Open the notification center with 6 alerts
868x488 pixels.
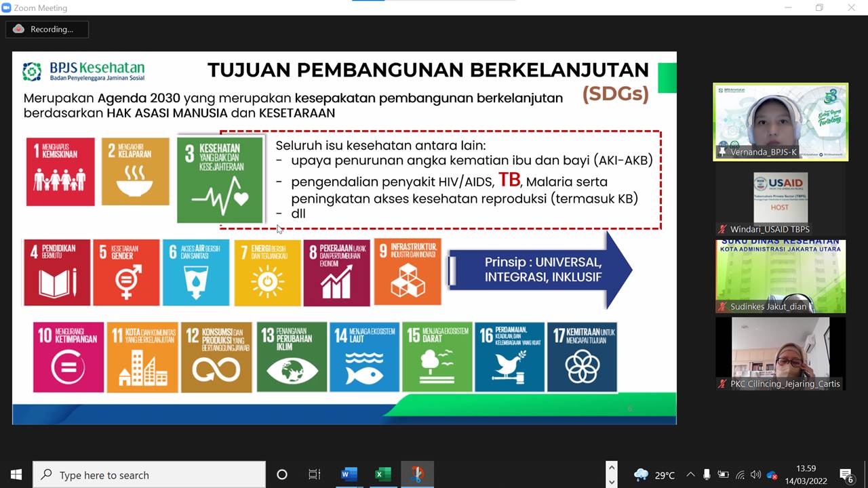pyautogui.click(x=846, y=474)
